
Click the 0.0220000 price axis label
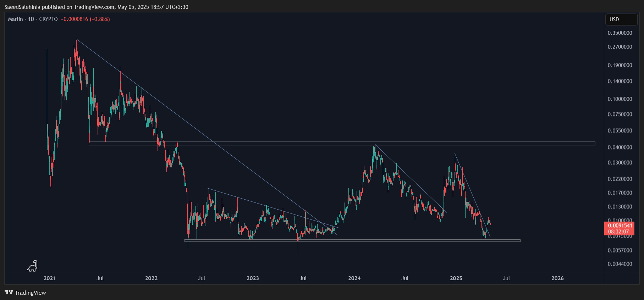click(x=620, y=179)
